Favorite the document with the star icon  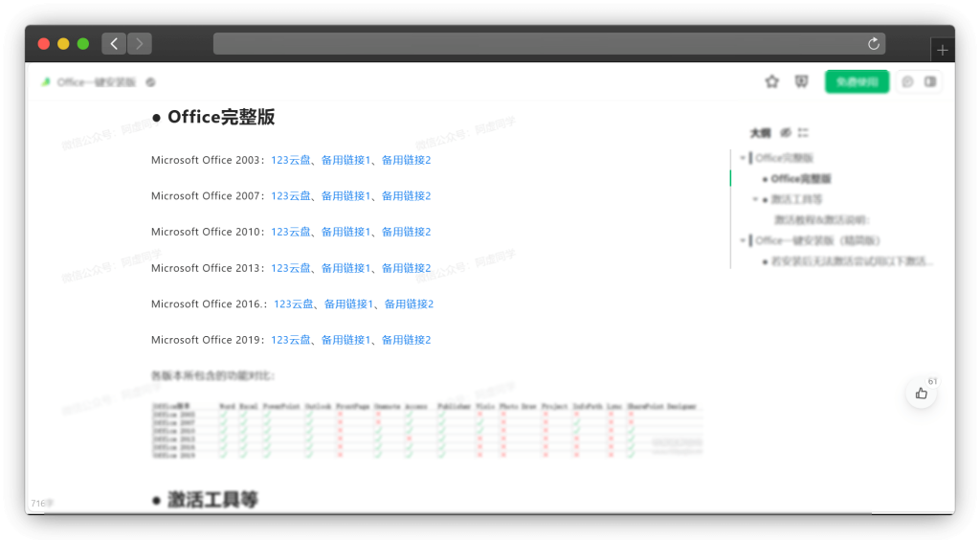(772, 82)
